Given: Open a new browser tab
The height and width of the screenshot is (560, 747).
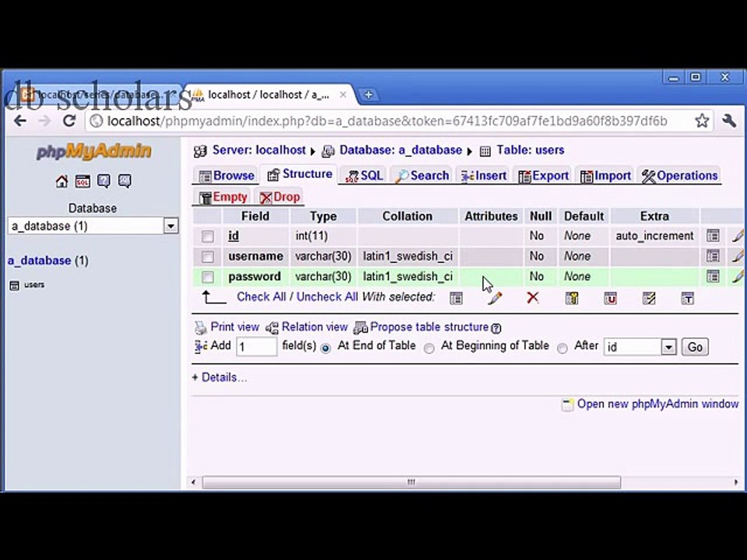Looking at the screenshot, I should tap(368, 95).
